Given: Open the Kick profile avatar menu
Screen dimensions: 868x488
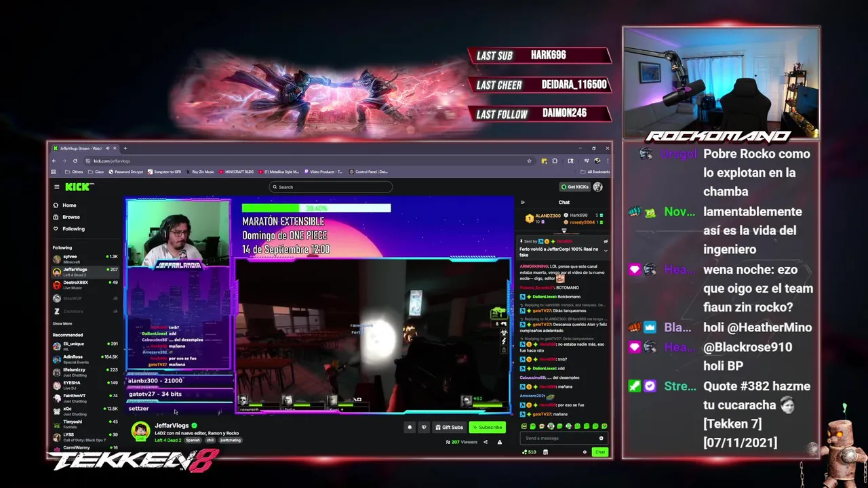Looking at the screenshot, I should click(x=597, y=187).
